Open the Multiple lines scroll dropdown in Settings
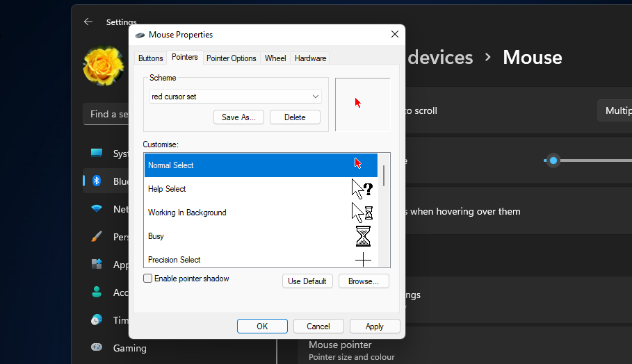Screen dimensions: 632x364 [614, 110]
